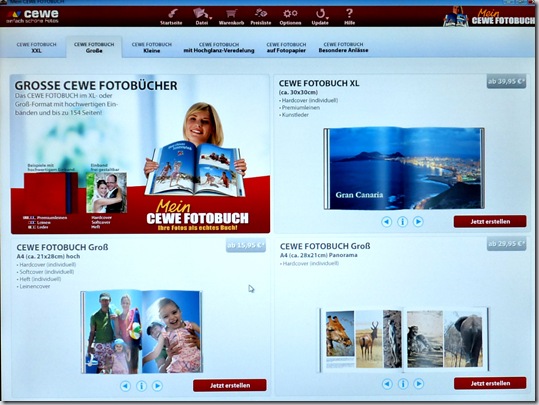The width and height of the screenshot is (539, 405).
Task: Show next image for A4 hoch book
Action: 157,386
